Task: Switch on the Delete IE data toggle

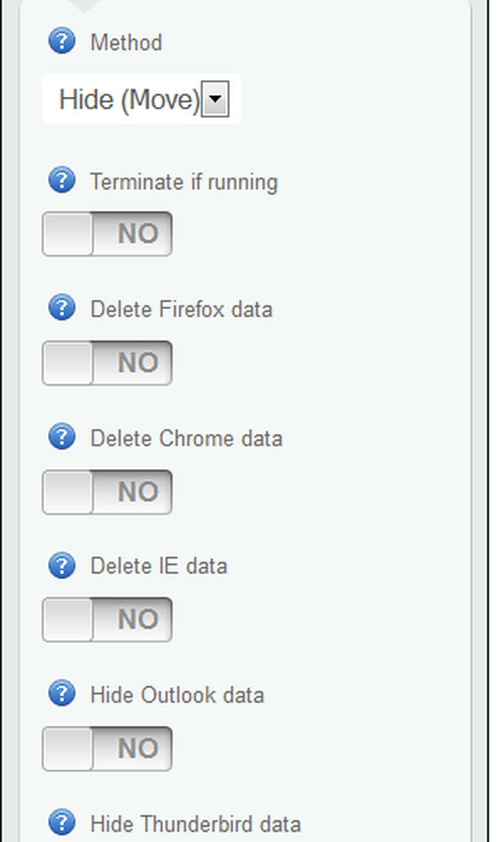Action: [x=108, y=620]
